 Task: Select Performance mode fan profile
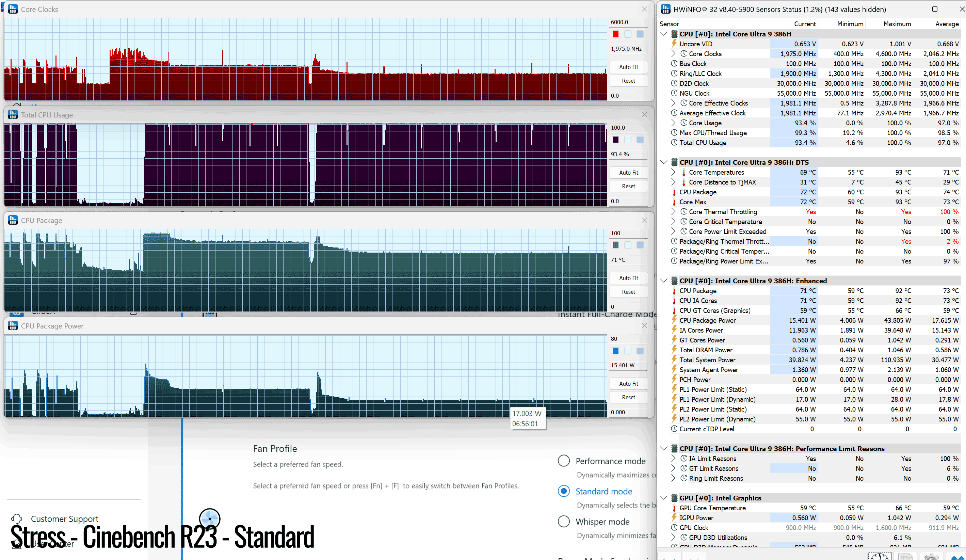pyautogui.click(x=564, y=461)
